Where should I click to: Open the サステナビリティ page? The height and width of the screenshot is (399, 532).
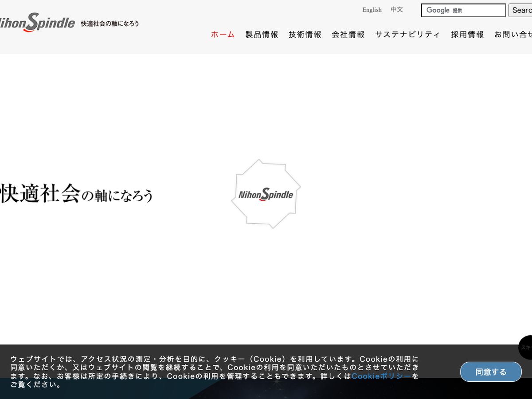pyautogui.click(x=407, y=35)
